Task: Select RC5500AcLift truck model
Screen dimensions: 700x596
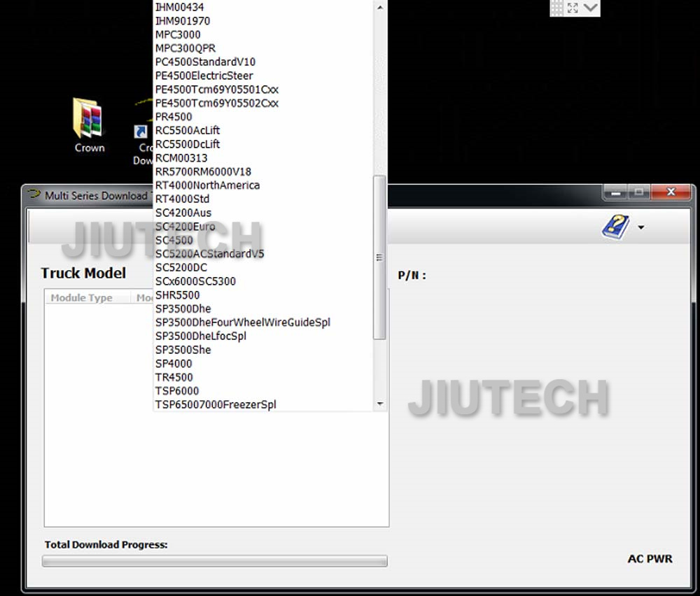Action: [x=188, y=130]
